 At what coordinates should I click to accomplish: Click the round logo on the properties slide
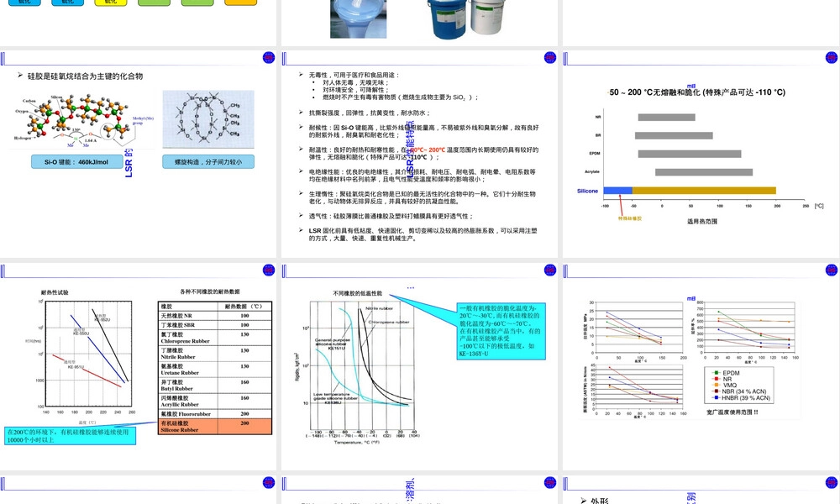tap(549, 58)
